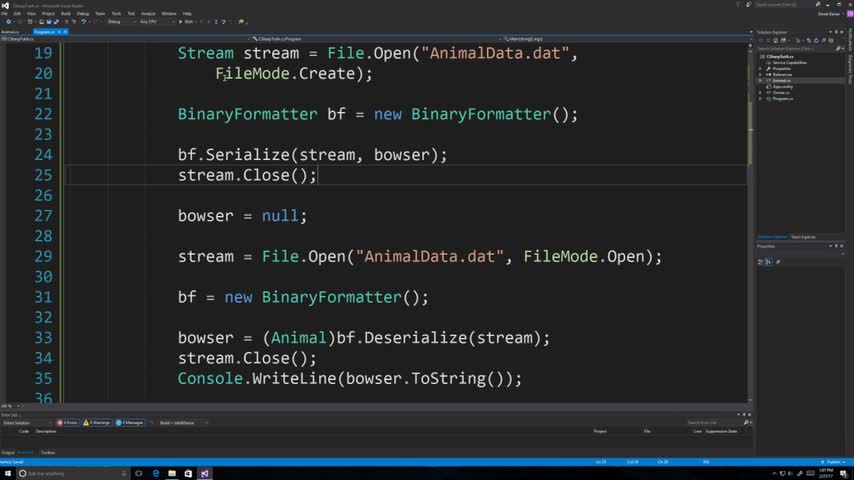
Task: Toggle the 0 Warnings filter
Action: [97, 423]
